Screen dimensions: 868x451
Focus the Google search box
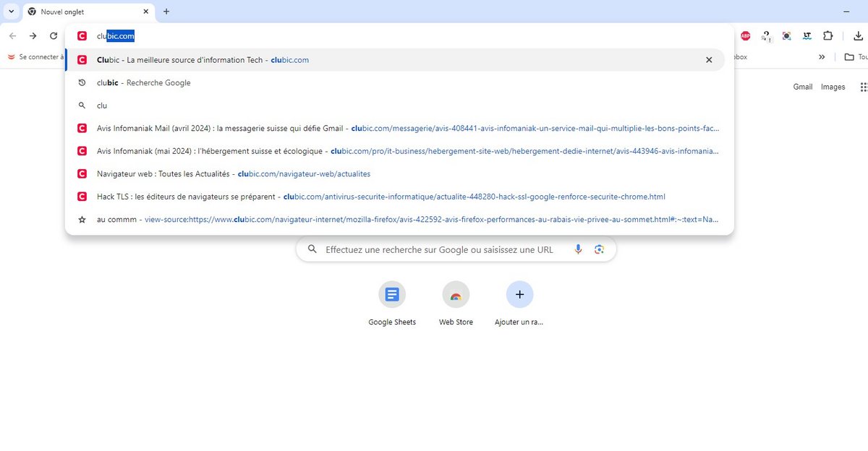click(456, 249)
